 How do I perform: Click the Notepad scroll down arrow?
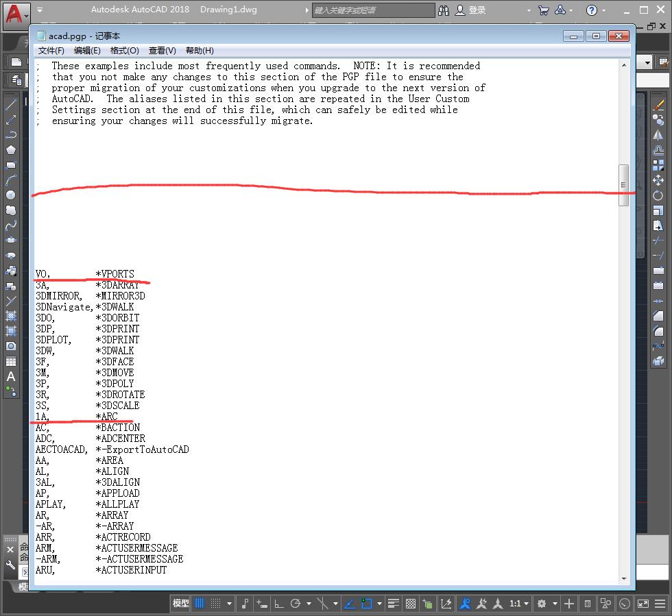tap(623, 579)
